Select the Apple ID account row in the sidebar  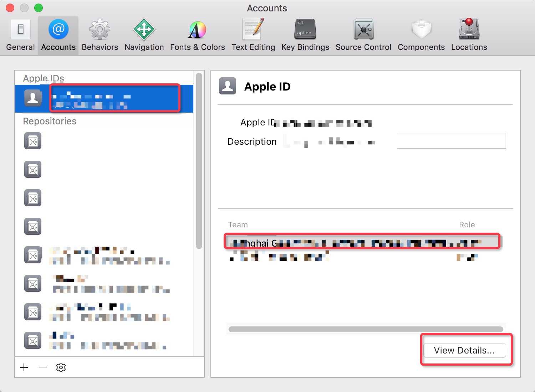click(x=104, y=99)
